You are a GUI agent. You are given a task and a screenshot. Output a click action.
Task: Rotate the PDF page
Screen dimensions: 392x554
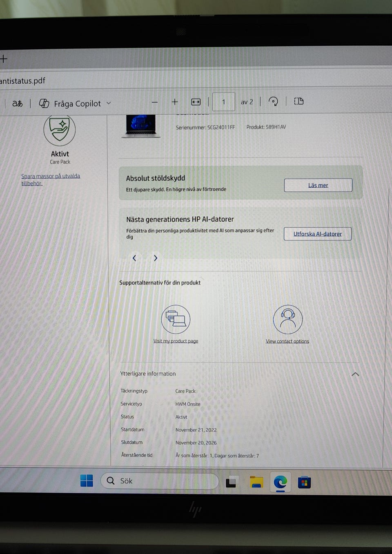click(273, 101)
